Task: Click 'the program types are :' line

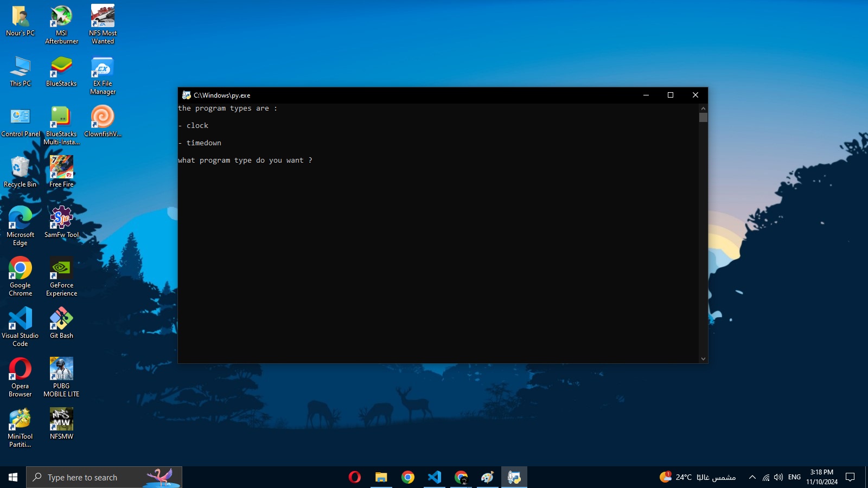Action: (x=228, y=108)
